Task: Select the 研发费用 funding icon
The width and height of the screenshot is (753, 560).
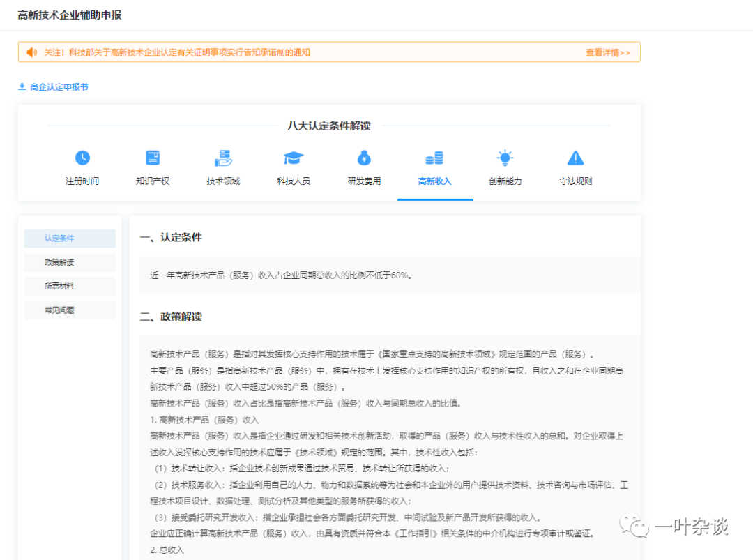Action: 364,158
